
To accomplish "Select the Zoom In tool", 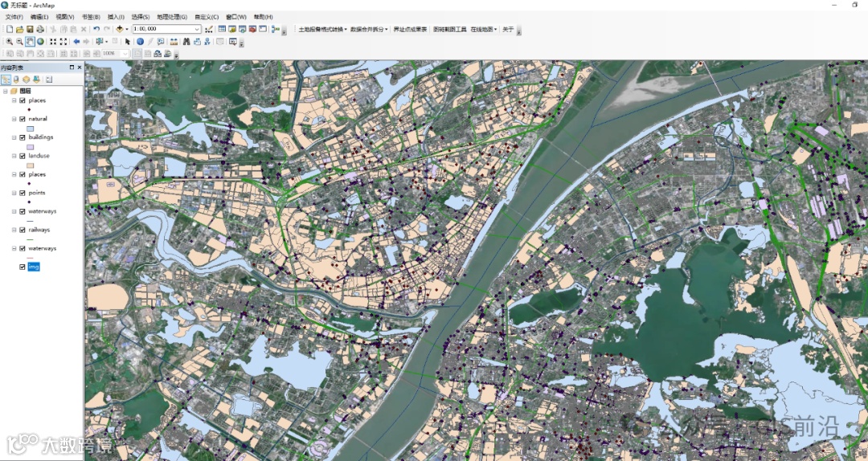I will click(x=10, y=42).
